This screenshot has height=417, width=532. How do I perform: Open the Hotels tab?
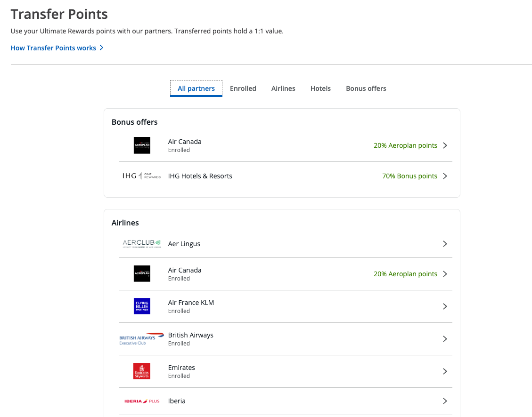[320, 88]
